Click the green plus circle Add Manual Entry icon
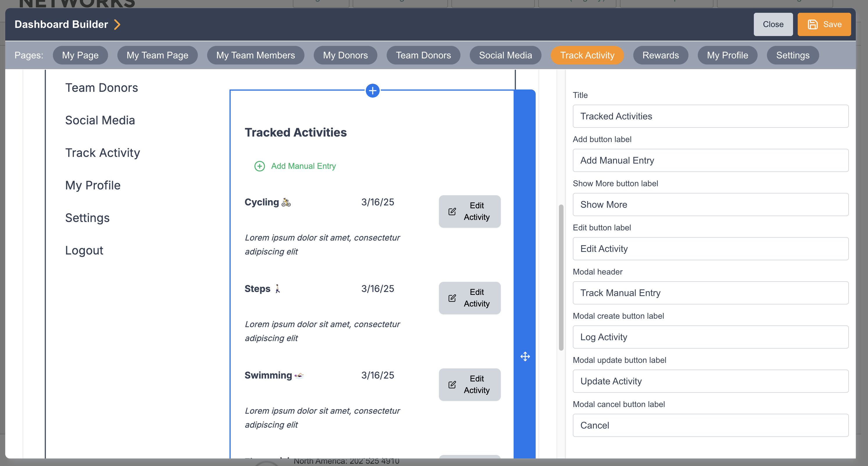This screenshot has width=868, height=466. coord(259,166)
